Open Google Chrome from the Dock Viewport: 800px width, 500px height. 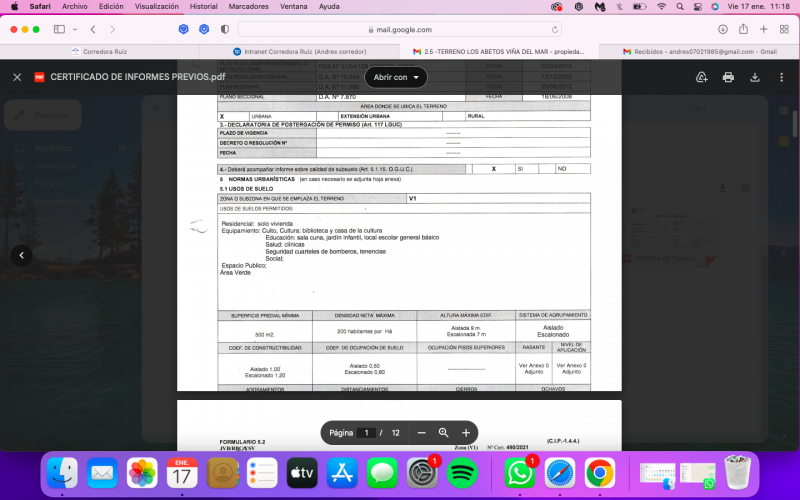pyautogui.click(x=599, y=473)
